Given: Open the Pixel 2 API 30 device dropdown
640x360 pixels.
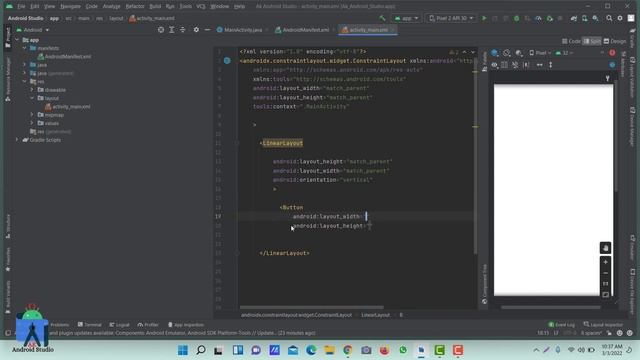Looking at the screenshot, I should click(x=451, y=18).
